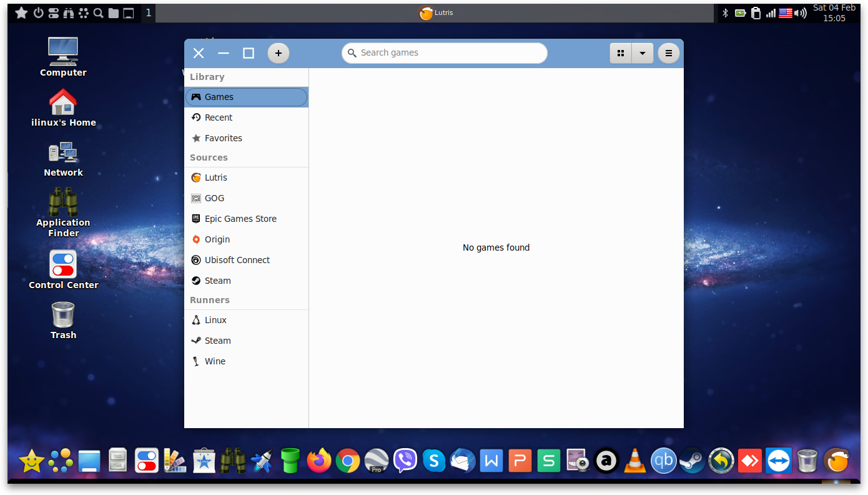Open WPS Presentation from the dock
The width and height of the screenshot is (868, 495).
click(520, 462)
